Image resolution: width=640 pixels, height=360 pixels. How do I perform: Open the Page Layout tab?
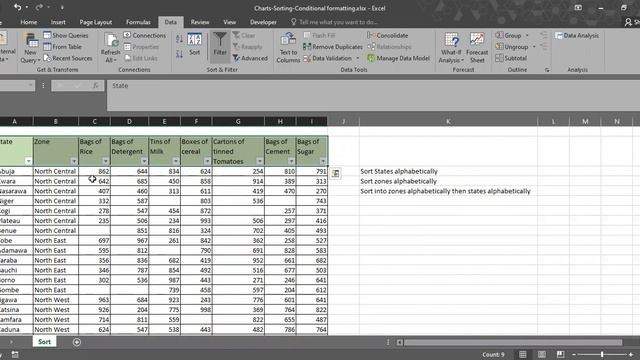[x=96, y=22]
